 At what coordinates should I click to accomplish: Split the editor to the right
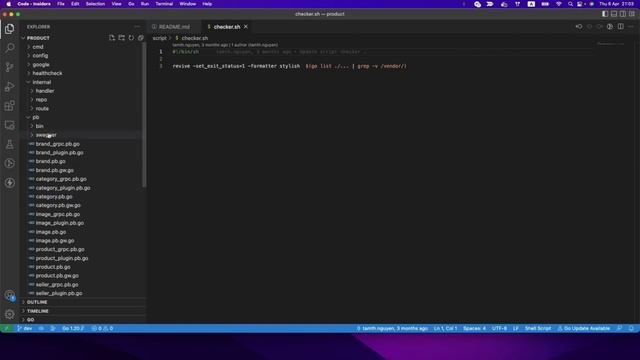620,27
